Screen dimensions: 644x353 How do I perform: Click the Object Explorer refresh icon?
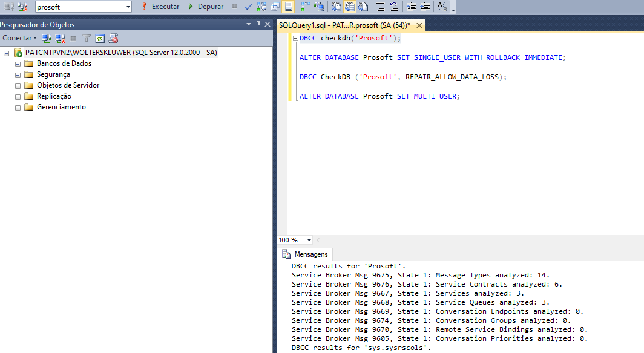pyautogui.click(x=100, y=38)
